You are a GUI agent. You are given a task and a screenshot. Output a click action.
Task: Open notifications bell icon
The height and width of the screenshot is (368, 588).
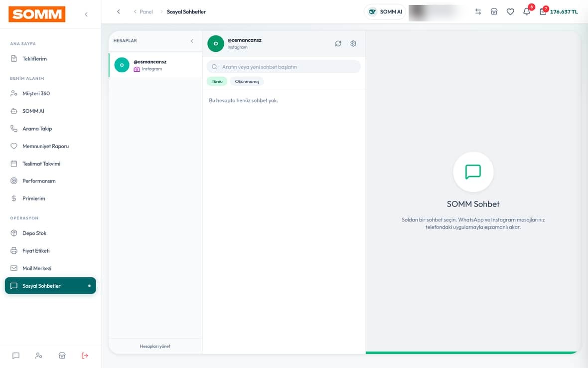[x=527, y=11]
